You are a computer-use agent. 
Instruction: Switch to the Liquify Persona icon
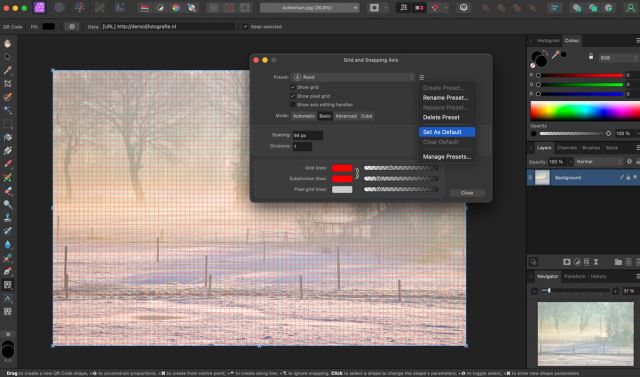click(60, 7)
